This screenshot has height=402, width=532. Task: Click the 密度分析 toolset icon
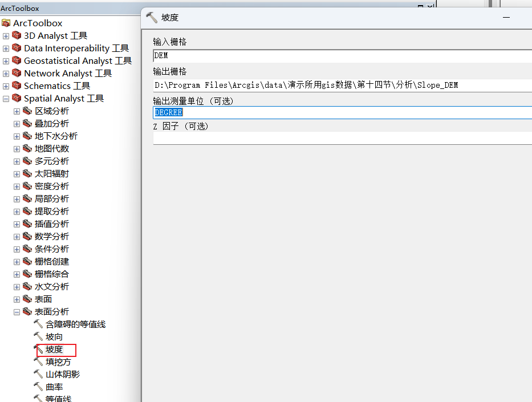[x=27, y=186]
